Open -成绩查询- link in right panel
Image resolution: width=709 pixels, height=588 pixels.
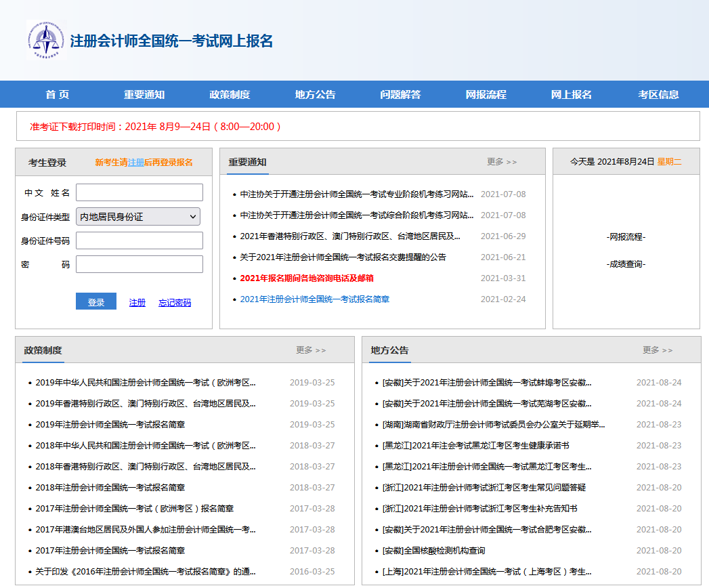626,264
